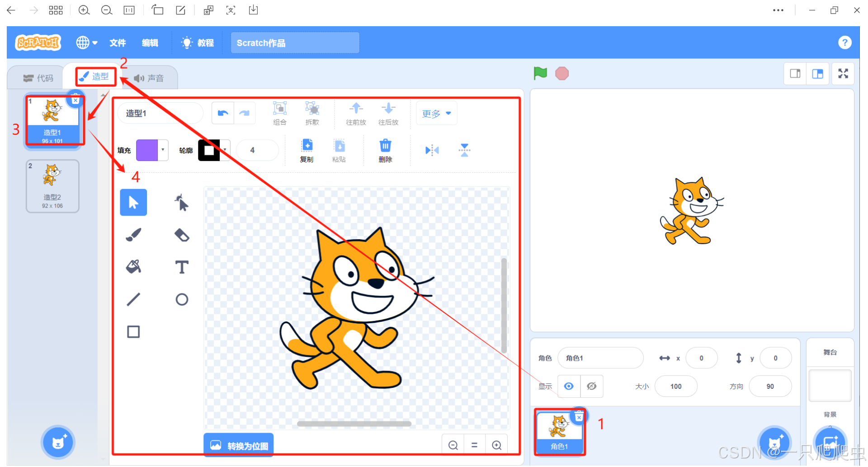Switch to small stage layout
The height and width of the screenshot is (467, 868).
(795, 74)
